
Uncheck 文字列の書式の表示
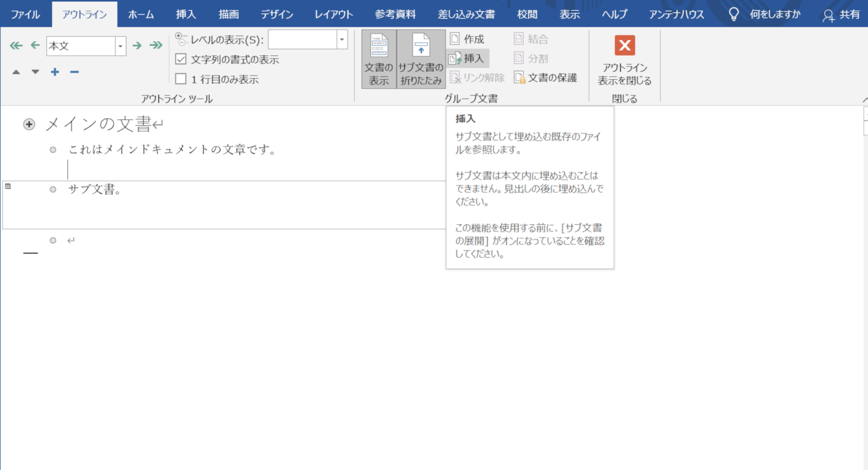coord(180,59)
